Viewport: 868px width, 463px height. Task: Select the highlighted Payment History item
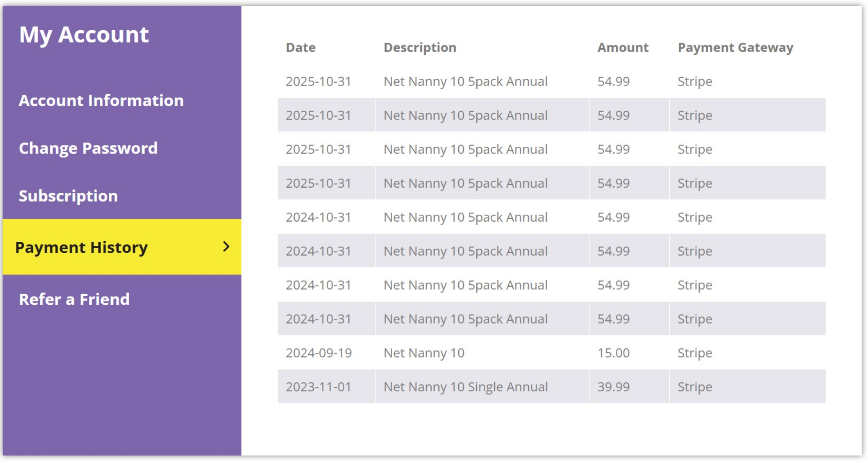[x=82, y=247]
